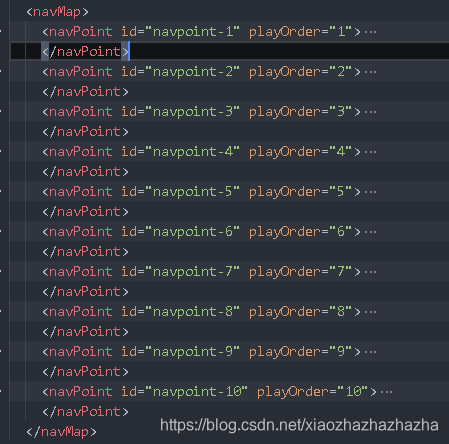Click id value "navpoint-6"
The height and width of the screenshot is (444, 449).
(192, 232)
